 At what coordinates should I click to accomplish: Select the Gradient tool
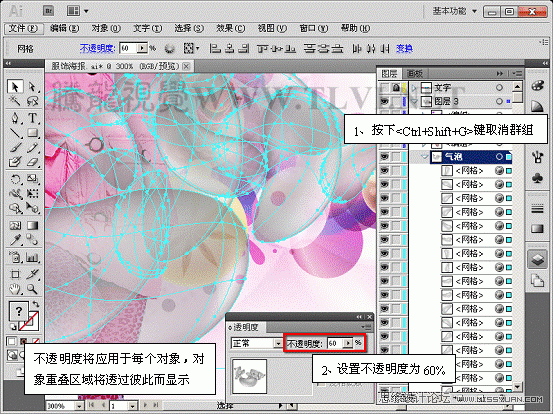[32, 225]
